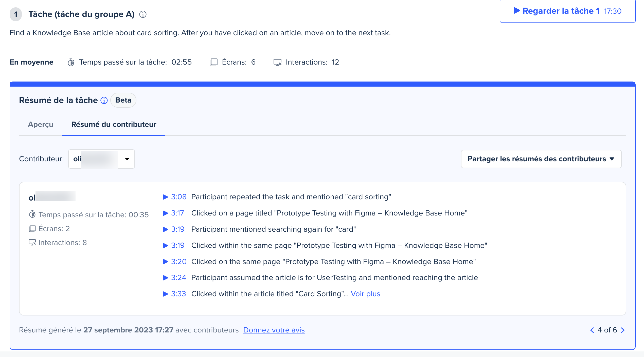Select Résumé du contributeur tab
The width and height of the screenshot is (644, 357).
pos(114,125)
